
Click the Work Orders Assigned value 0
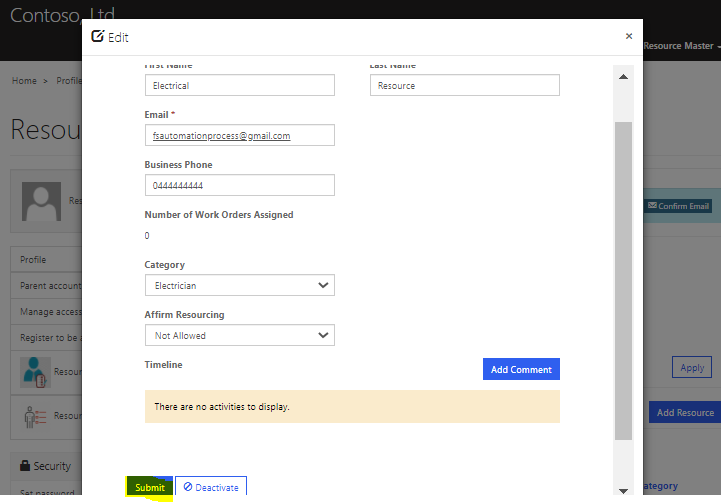click(x=147, y=236)
